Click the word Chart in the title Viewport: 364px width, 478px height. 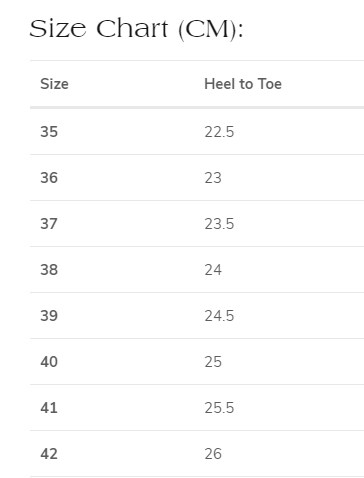(x=132, y=29)
